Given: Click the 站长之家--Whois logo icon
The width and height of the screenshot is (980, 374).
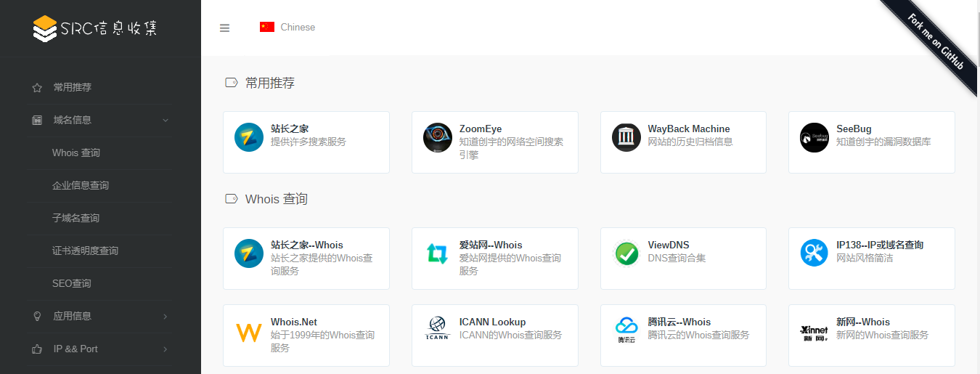Looking at the screenshot, I should pos(249,253).
